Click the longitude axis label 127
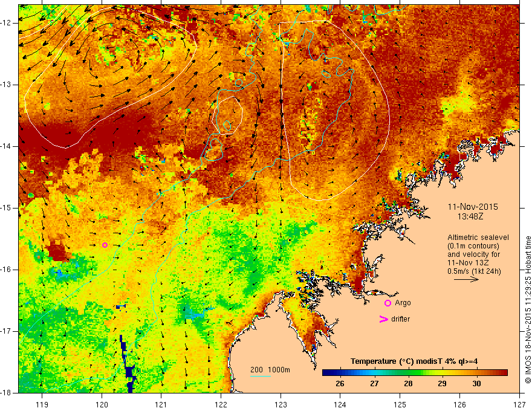The image size is (532, 411). coord(519,404)
